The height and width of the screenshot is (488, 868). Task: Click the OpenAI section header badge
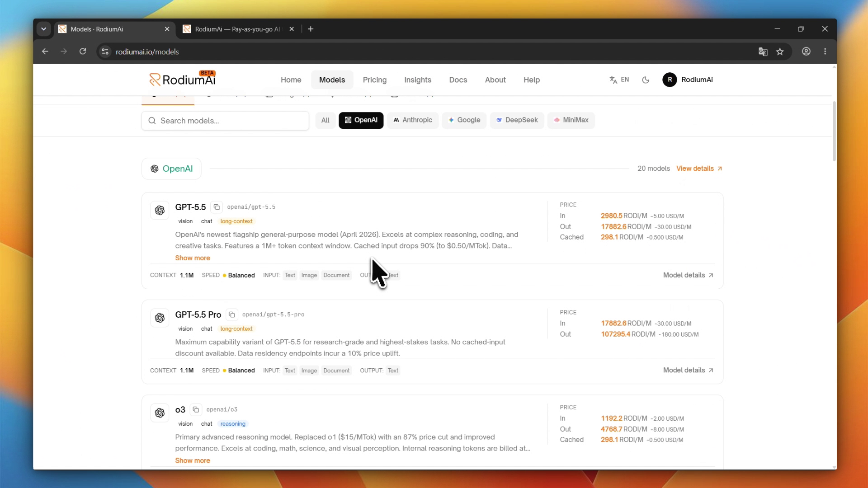coord(171,169)
